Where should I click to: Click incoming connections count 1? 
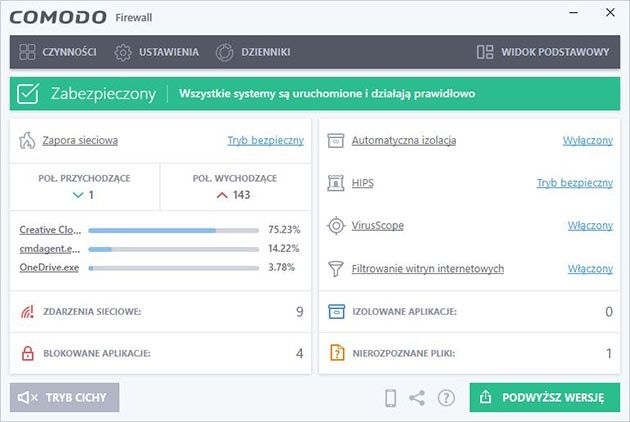(91, 195)
